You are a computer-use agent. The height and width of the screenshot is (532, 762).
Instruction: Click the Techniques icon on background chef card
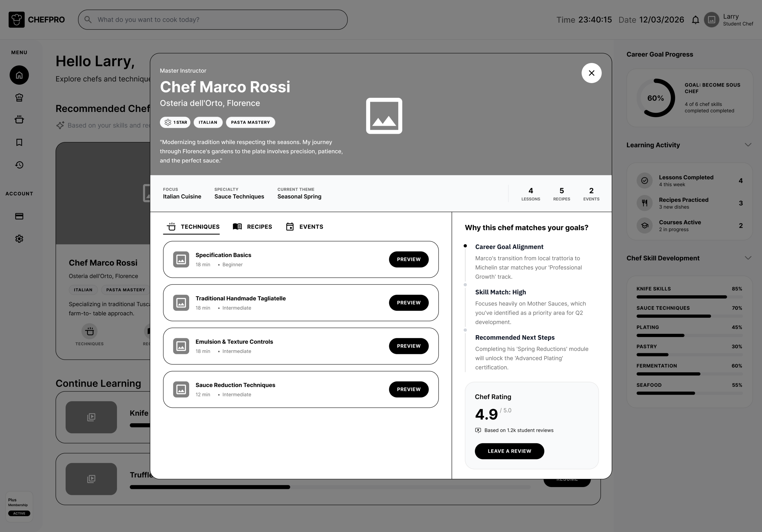(90, 331)
